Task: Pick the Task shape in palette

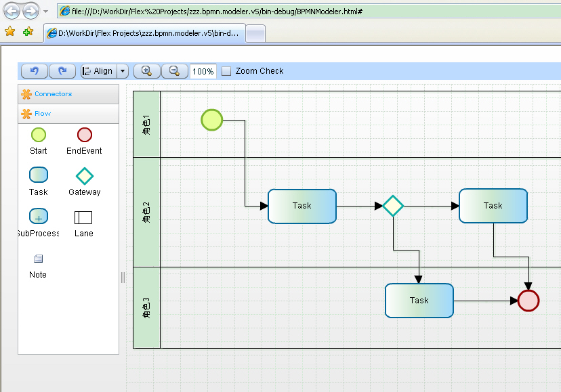Action: pyautogui.click(x=39, y=175)
